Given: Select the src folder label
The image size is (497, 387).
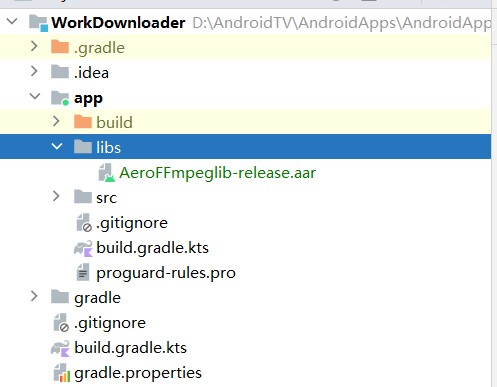Looking at the screenshot, I should 107,198.
